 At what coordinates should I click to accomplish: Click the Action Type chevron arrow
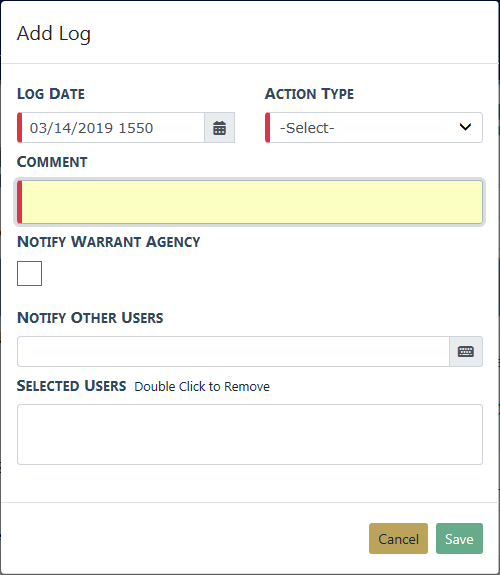pos(465,127)
